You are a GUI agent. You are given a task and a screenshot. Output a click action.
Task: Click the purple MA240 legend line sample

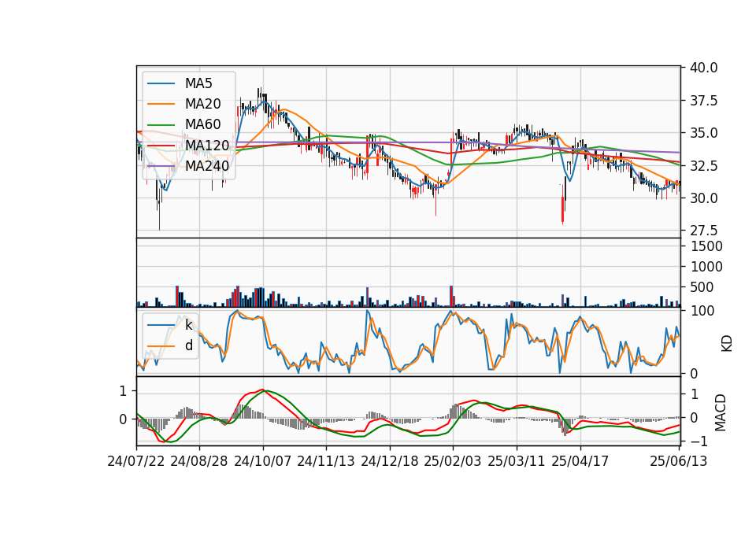[x=161, y=166]
